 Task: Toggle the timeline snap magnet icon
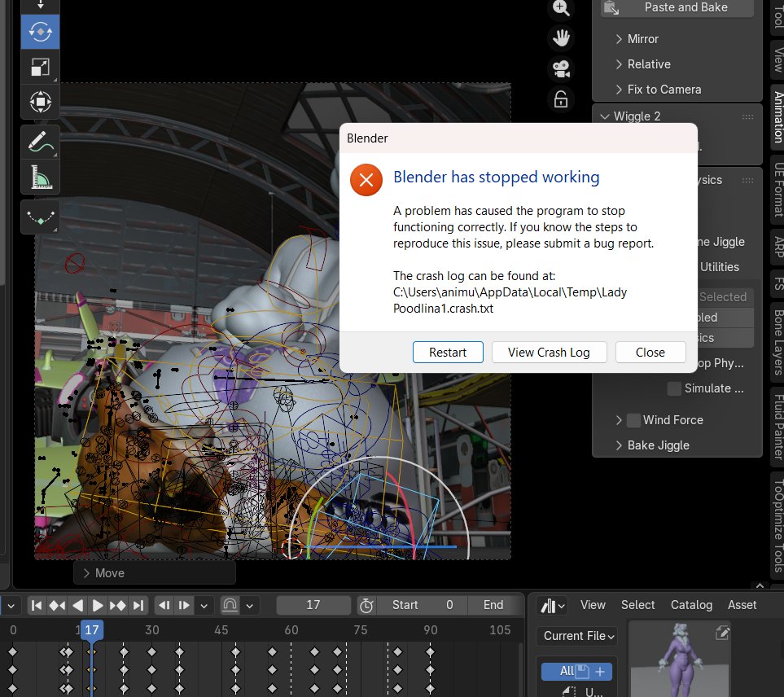click(x=230, y=606)
